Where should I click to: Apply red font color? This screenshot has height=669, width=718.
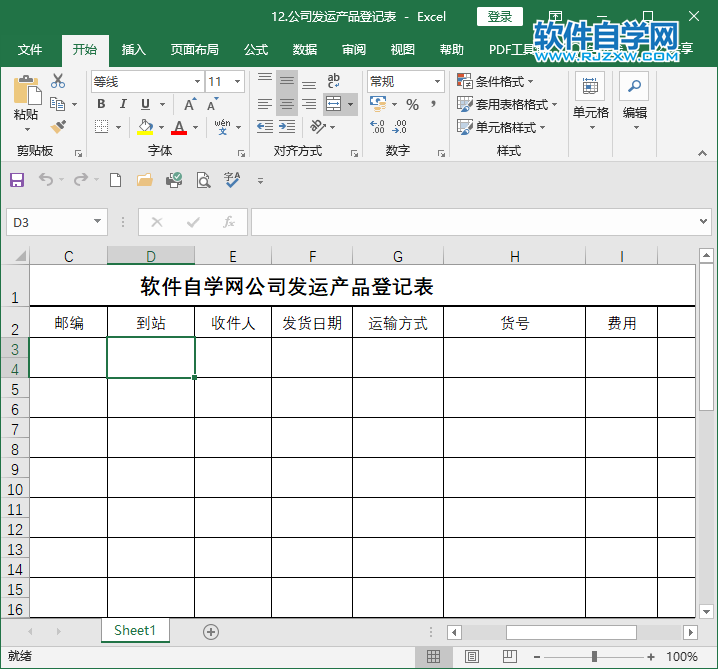pos(179,127)
